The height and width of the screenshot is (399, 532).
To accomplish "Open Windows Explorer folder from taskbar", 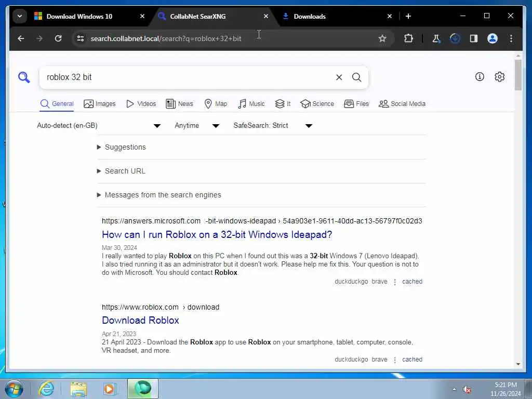I will click(79, 389).
